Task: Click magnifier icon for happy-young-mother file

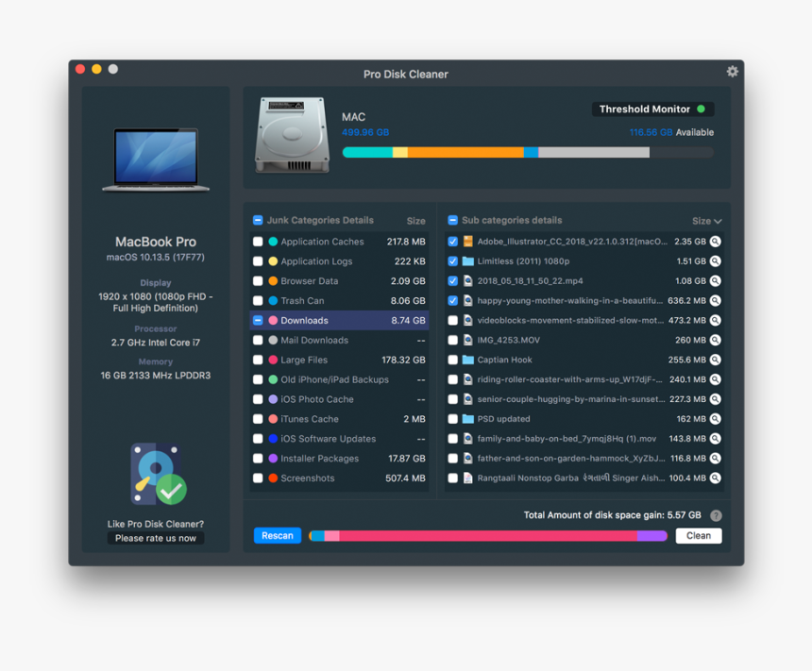Action: point(715,300)
